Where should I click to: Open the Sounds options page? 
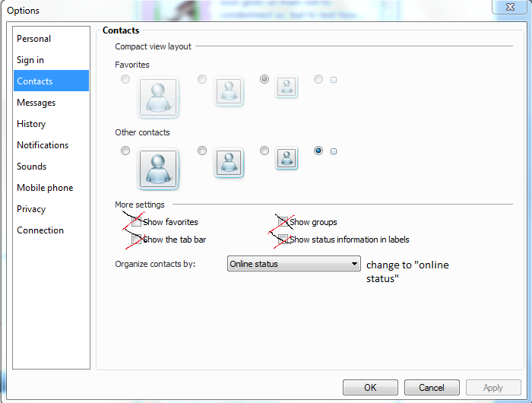tap(51, 167)
